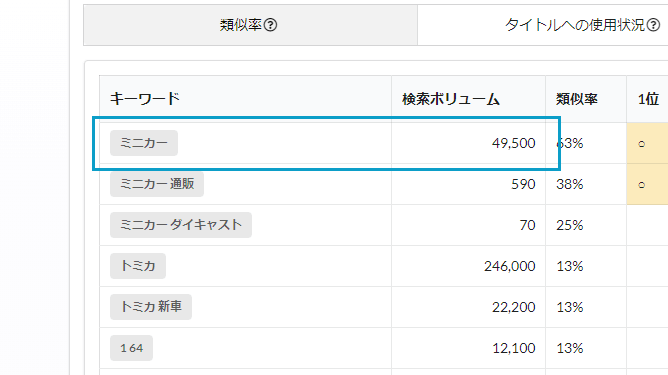Click the ミニカー ダイキャスト keyword tag

pos(181,225)
